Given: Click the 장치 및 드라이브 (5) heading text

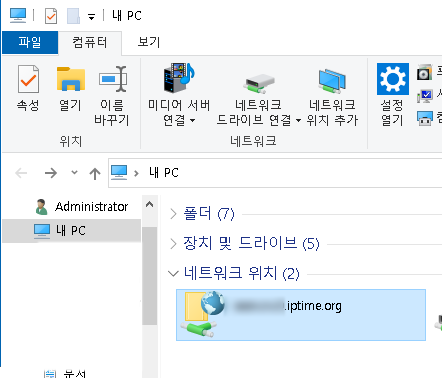Looking at the screenshot, I should pyautogui.click(x=251, y=243).
